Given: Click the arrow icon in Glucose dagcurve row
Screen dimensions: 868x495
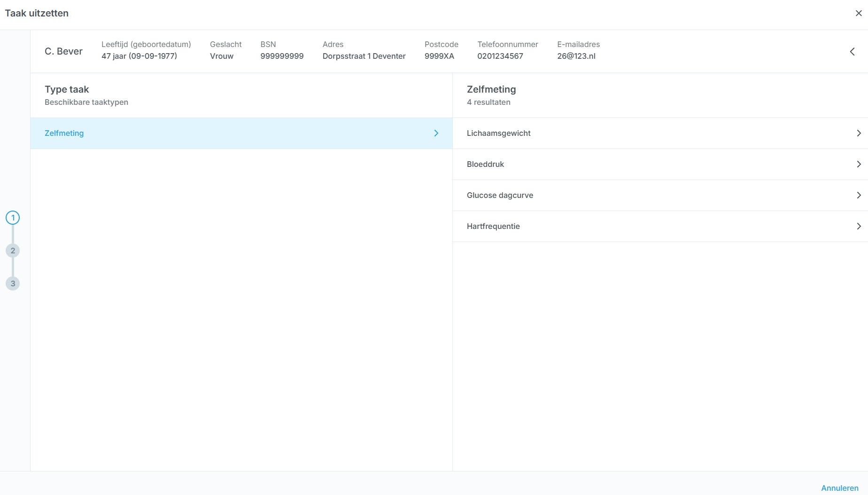Looking at the screenshot, I should pos(859,196).
